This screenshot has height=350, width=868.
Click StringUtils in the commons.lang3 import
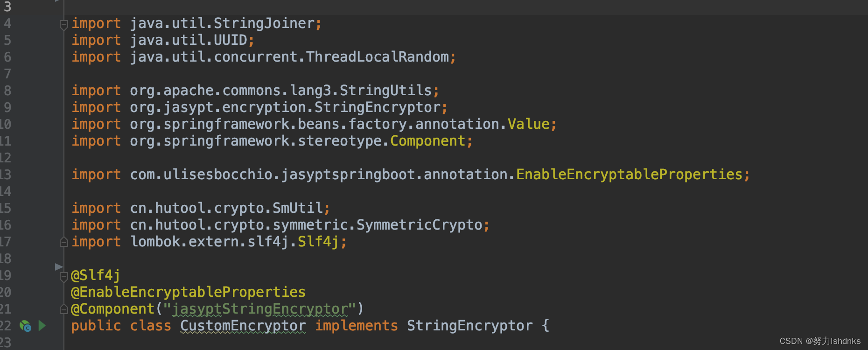(x=386, y=91)
